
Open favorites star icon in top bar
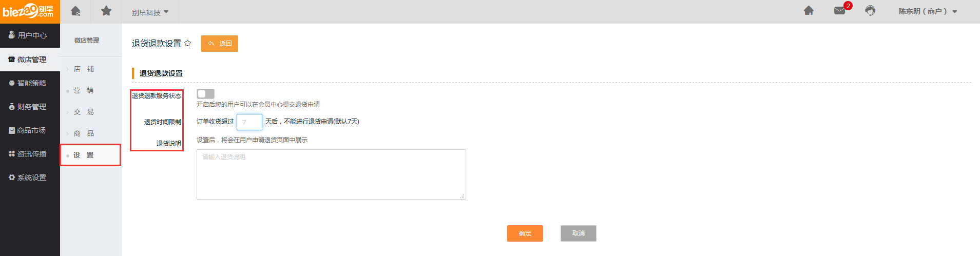(106, 11)
